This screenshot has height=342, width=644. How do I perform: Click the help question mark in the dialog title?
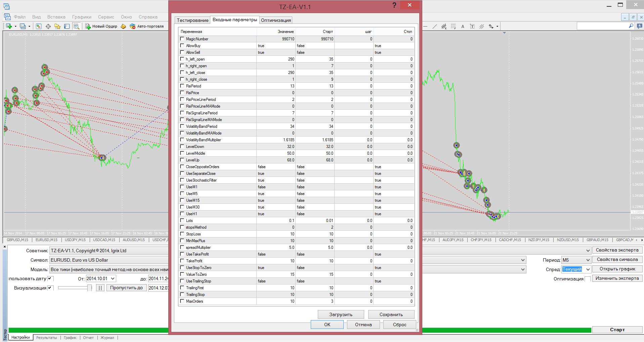coord(394,5)
